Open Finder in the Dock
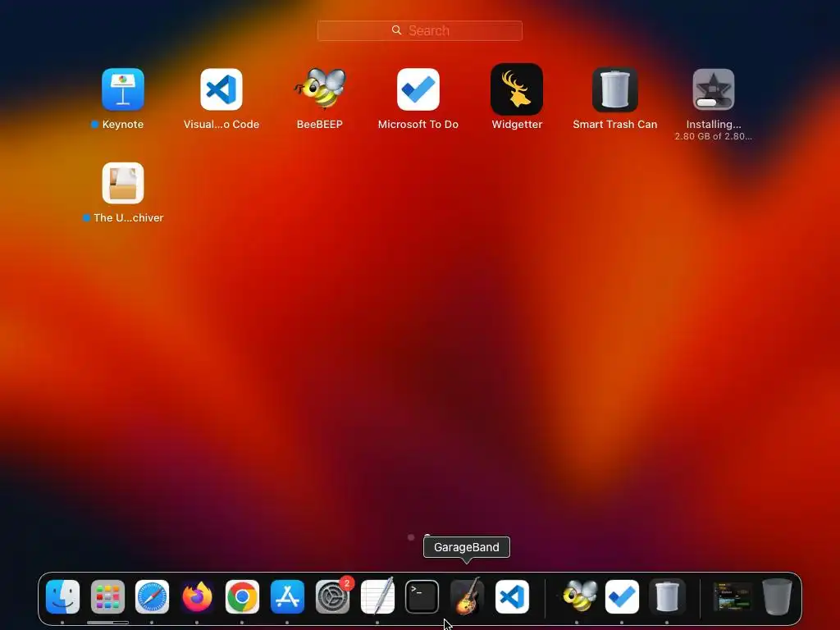This screenshot has width=840, height=630. point(62,597)
